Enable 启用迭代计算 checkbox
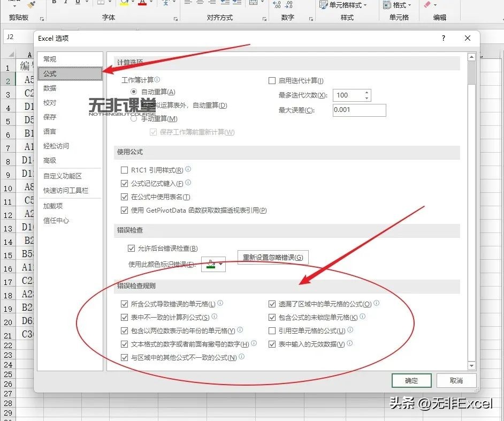Image resolution: width=504 pixels, height=421 pixels. click(272, 80)
